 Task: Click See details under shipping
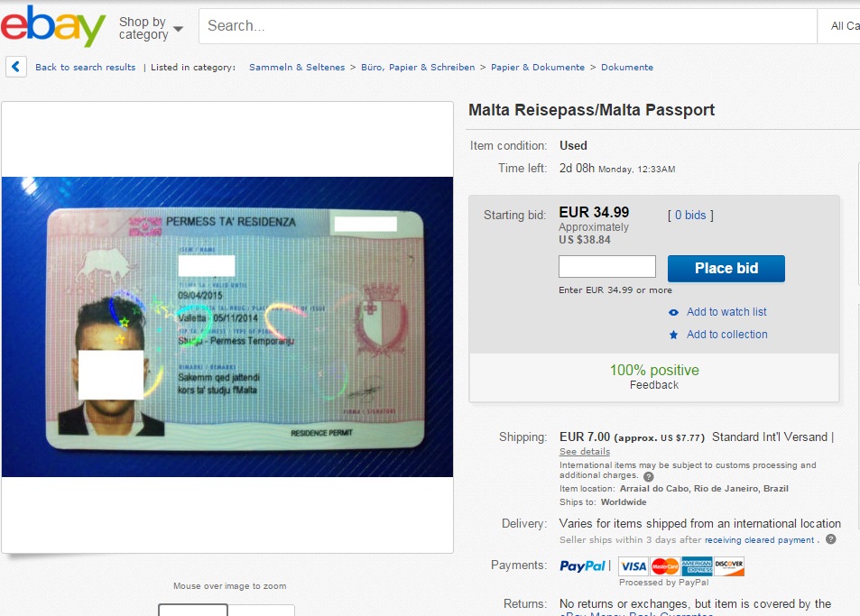click(x=585, y=452)
